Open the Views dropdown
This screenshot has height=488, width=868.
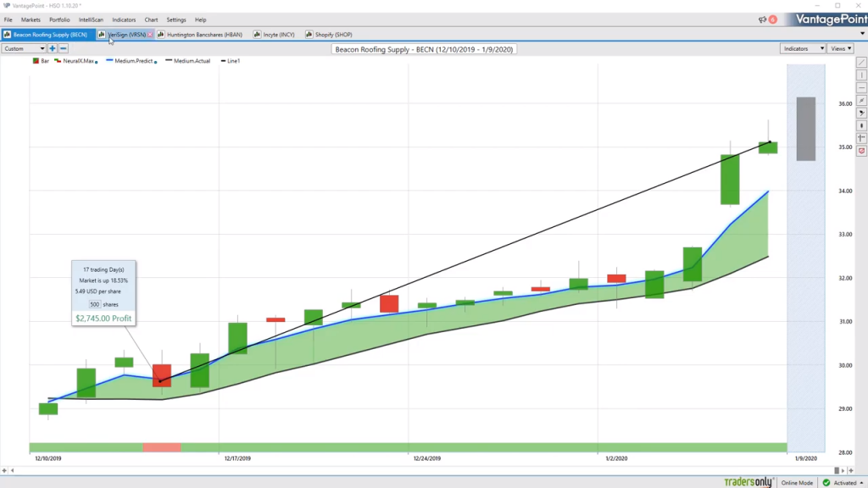coord(841,48)
